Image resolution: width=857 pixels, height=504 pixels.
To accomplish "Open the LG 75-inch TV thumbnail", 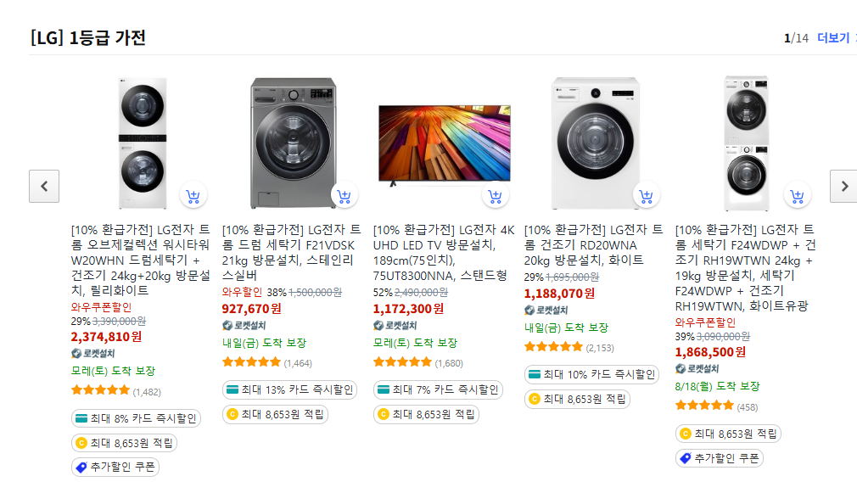I will 444,143.
